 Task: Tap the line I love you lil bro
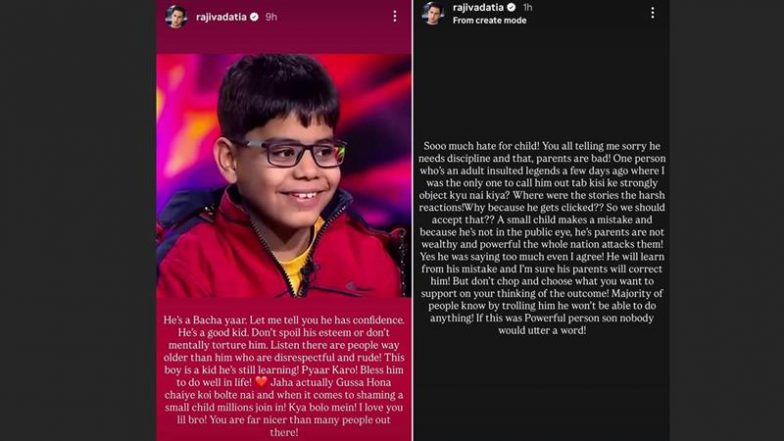[284, 413]
